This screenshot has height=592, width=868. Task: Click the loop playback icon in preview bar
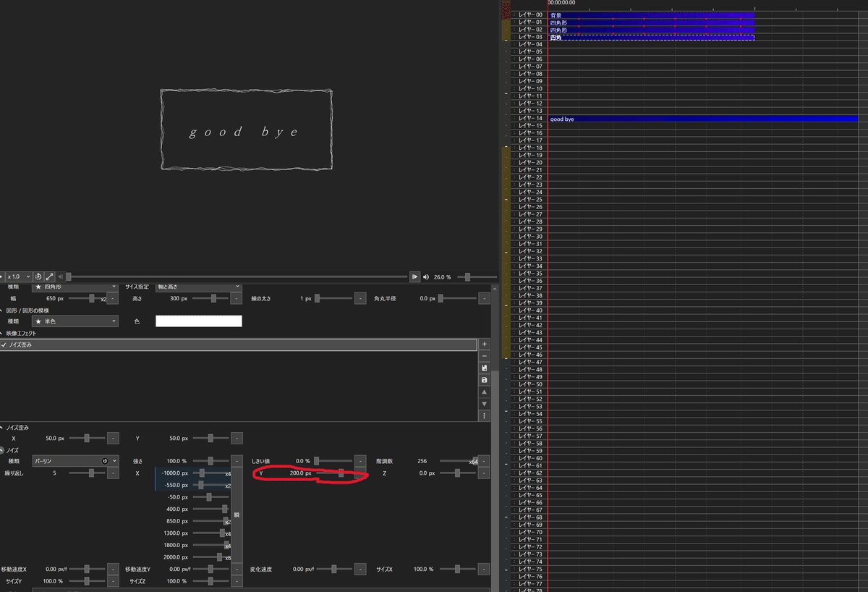[x=38, y=276]
